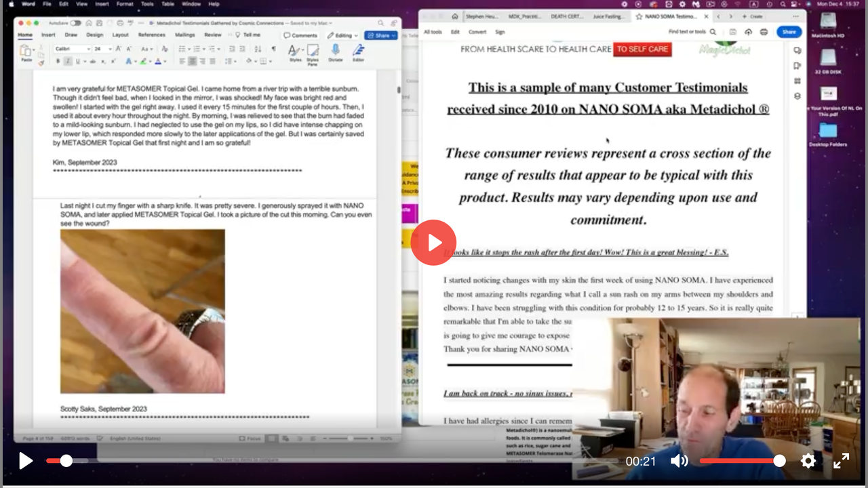Click the Acrobat home icon
Image resolution: width=868 pixels, height=488 pixels.
454,16
